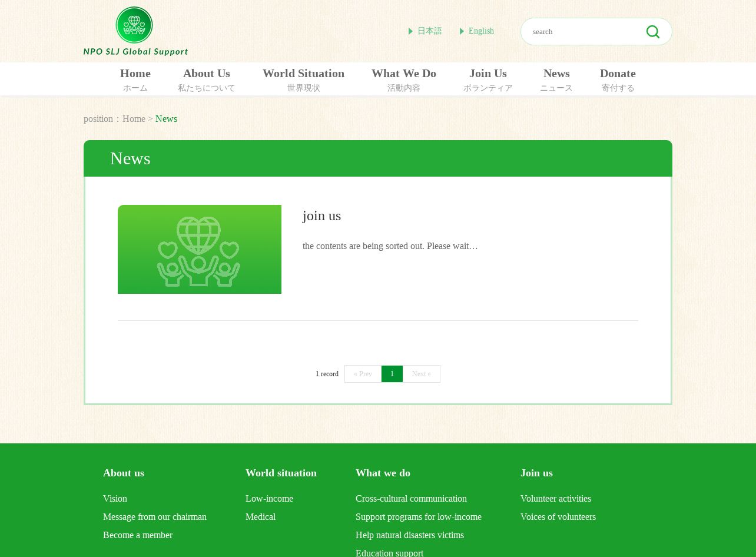Click the magnifier search icon
This screenshot has width=756, height=557.
tap(653, 32)
